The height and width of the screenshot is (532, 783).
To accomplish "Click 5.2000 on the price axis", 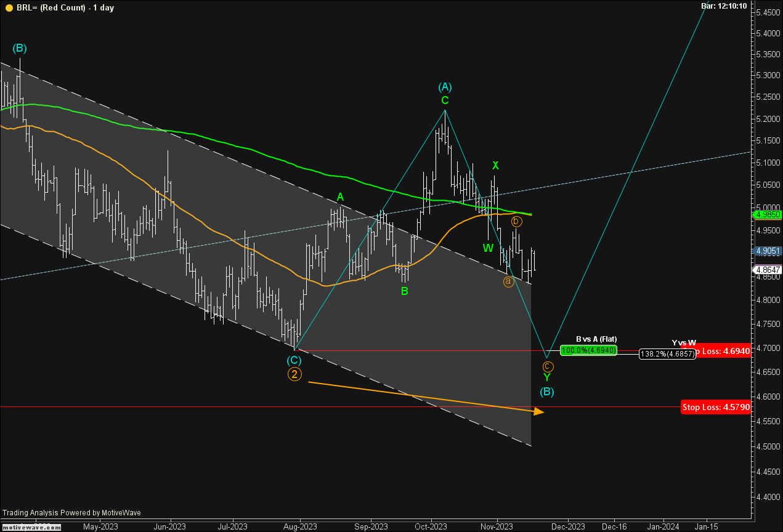I will 768,119.
